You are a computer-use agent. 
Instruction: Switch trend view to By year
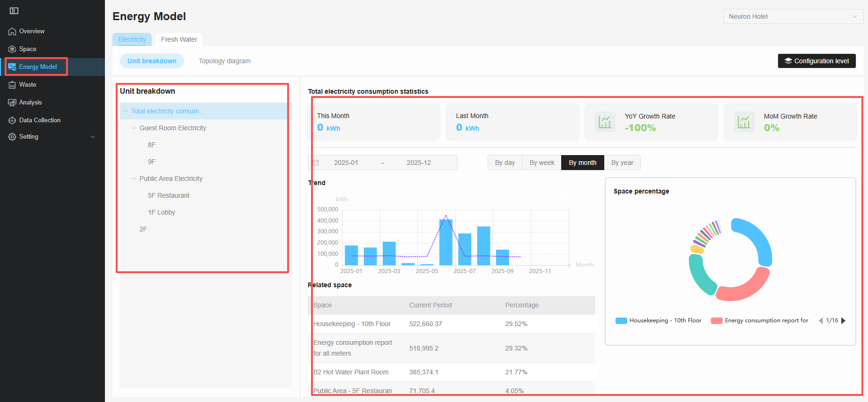pyautogui.click(x=622, y=163)
